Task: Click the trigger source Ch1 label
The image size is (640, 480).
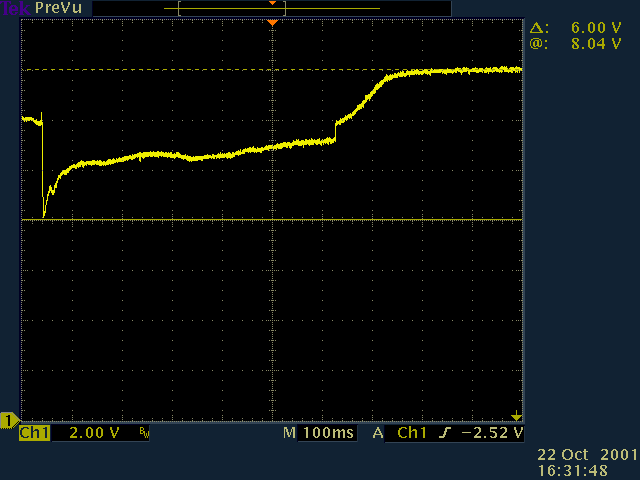Action: pyautogui.click(x=411, y=433)
